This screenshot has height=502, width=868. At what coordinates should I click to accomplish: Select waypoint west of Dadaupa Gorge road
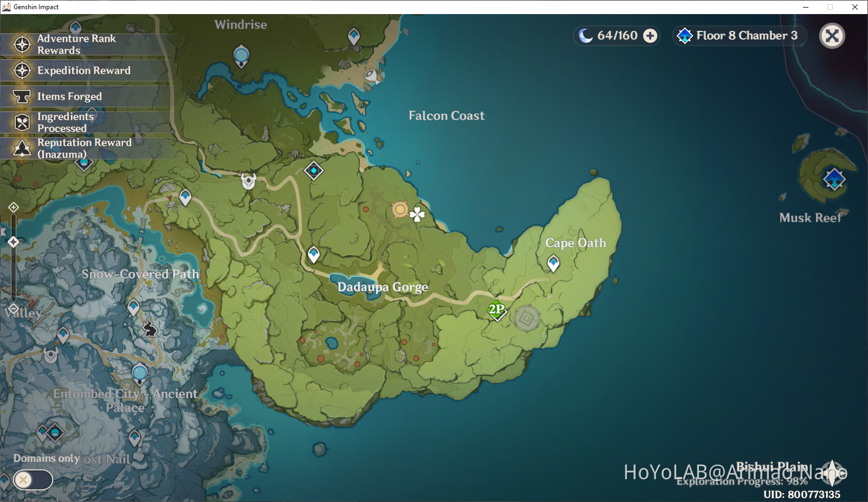pyautogui.click(x=185, y=197)
